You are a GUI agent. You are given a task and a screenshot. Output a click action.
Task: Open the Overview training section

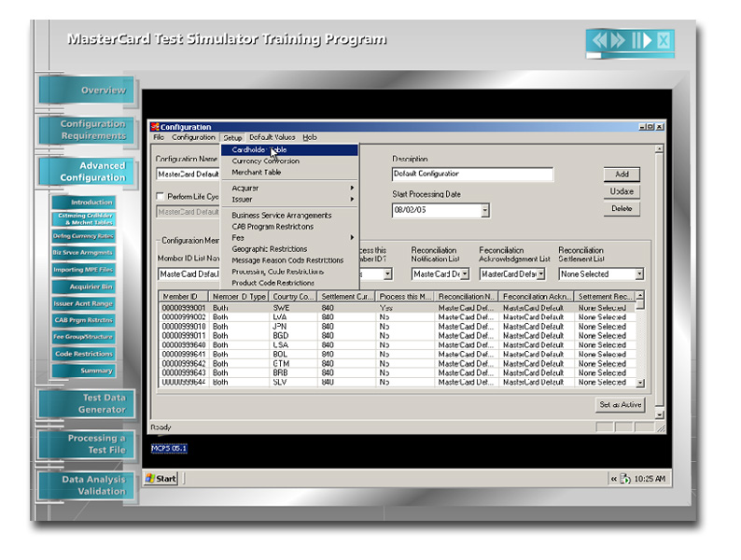coord(87,90)
